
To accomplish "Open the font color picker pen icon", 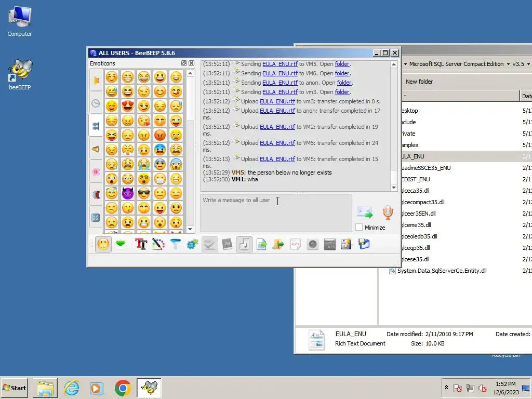I will (158, 244).
